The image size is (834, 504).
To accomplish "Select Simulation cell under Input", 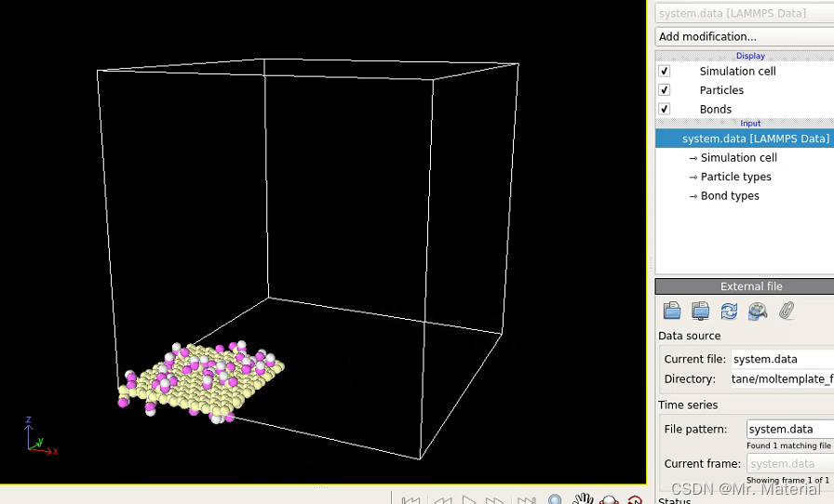I will pyautogui.click(x=739, y=157).
